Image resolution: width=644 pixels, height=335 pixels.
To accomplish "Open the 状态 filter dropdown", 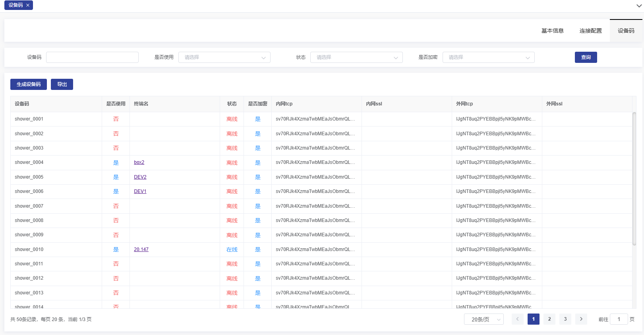I will coord(356,57).
